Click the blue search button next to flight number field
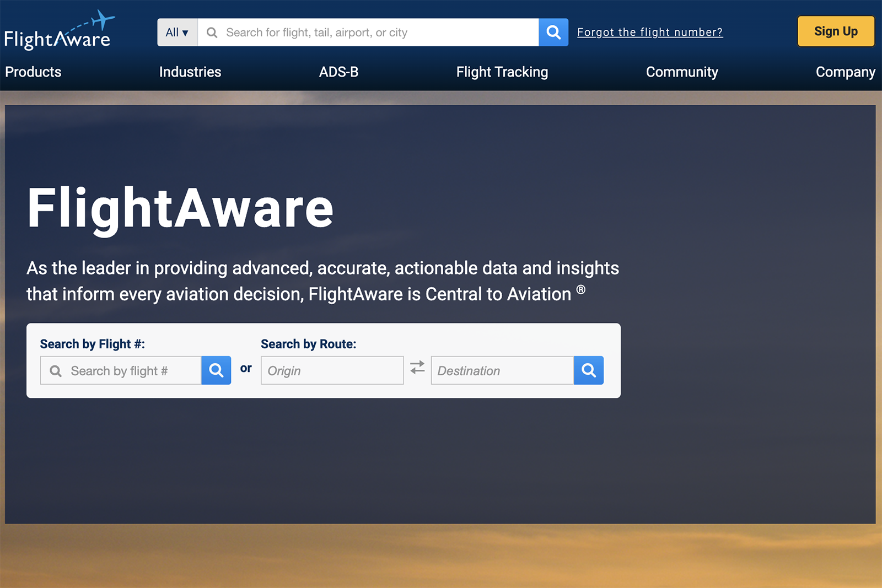882x588 pixels. point(216,370)
